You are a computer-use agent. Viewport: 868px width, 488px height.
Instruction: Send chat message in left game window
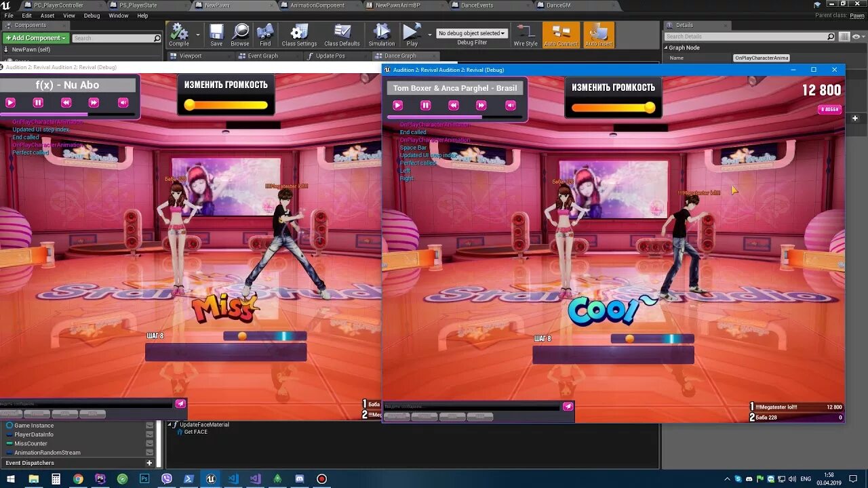pos(180,403)
